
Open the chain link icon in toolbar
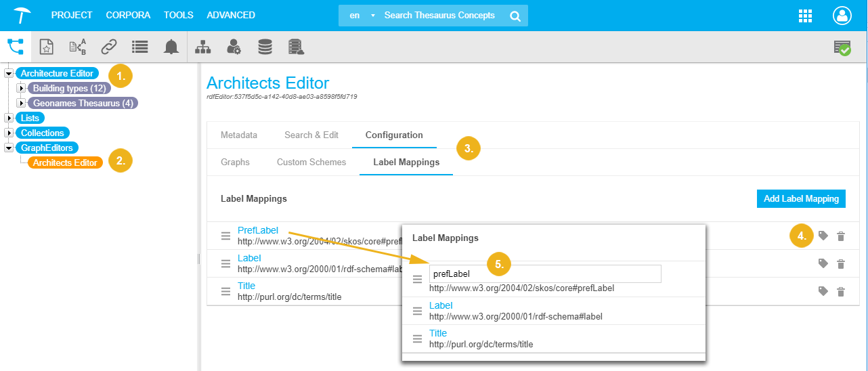tap(108, 47)
